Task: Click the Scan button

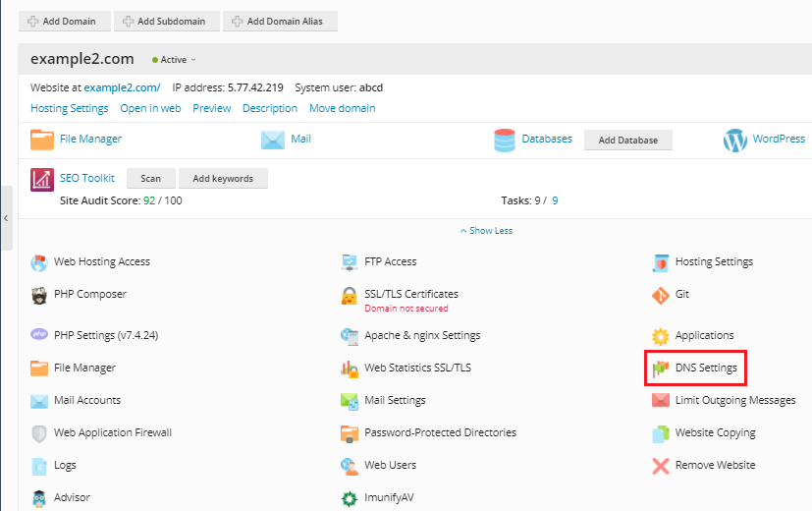Action: pos(150,179)
